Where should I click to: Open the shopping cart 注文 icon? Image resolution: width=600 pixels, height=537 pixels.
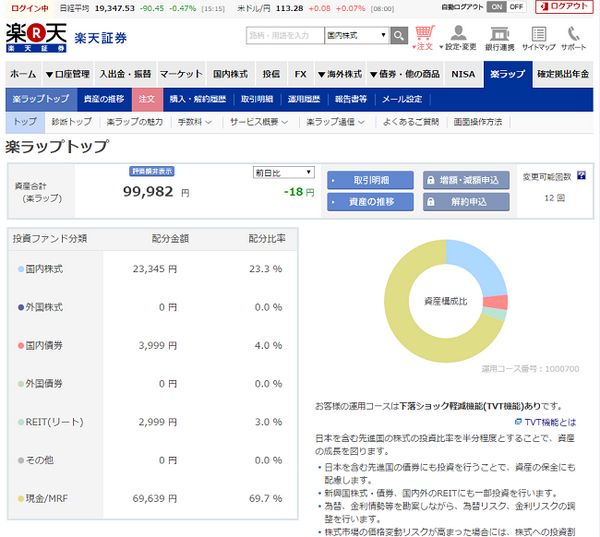[x=424, y=38]
